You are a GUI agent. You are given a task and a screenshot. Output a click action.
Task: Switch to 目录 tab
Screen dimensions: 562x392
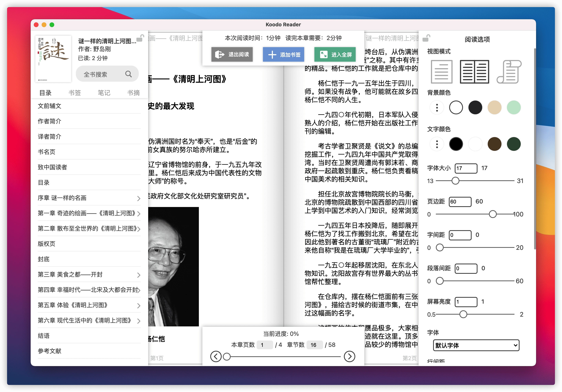[x=45, y=93]
